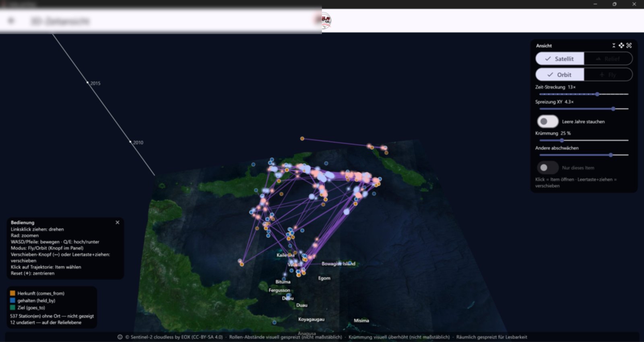
Task: Go back using the arrow icon
Action: click(11, 21)
